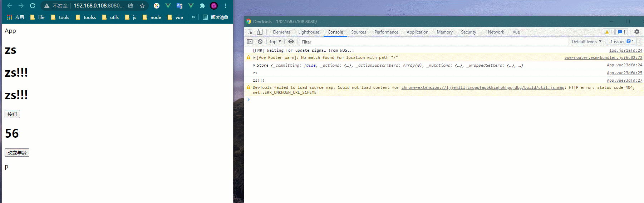
Task: Switch to the Application tab
Action: (x=417, y=32)
